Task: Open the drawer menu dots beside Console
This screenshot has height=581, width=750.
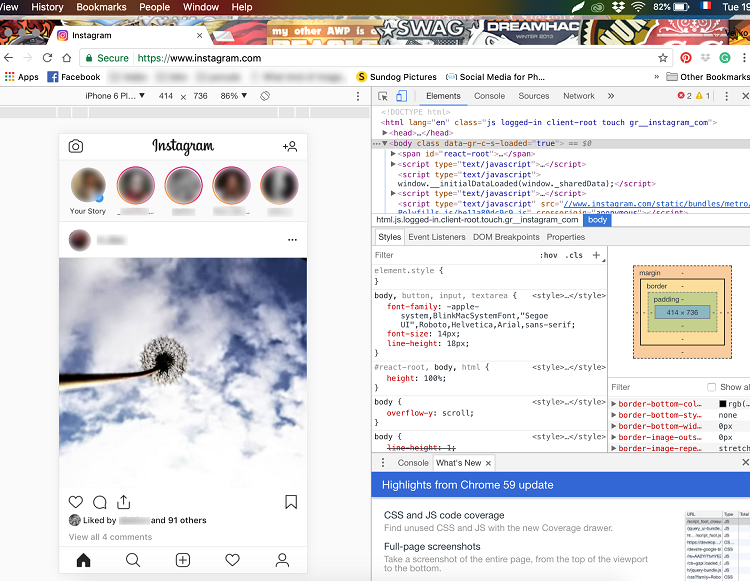Action: click(383, 462)
